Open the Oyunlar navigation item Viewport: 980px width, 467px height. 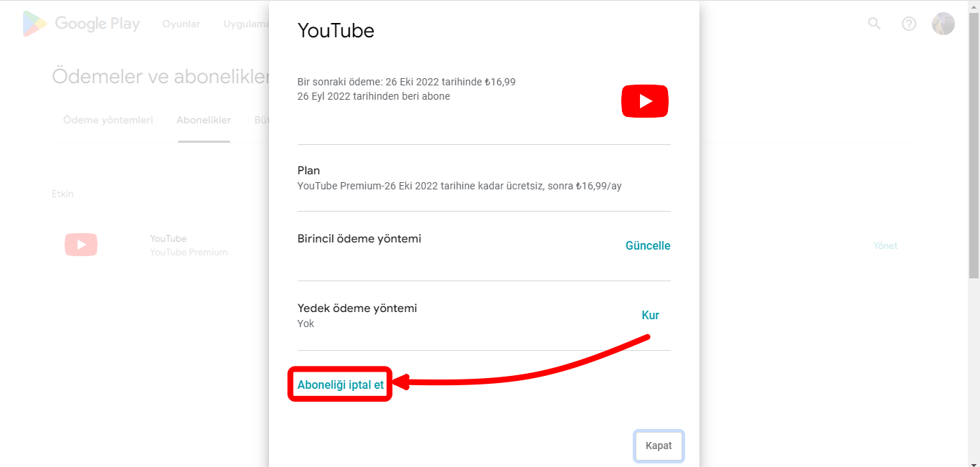181,24
